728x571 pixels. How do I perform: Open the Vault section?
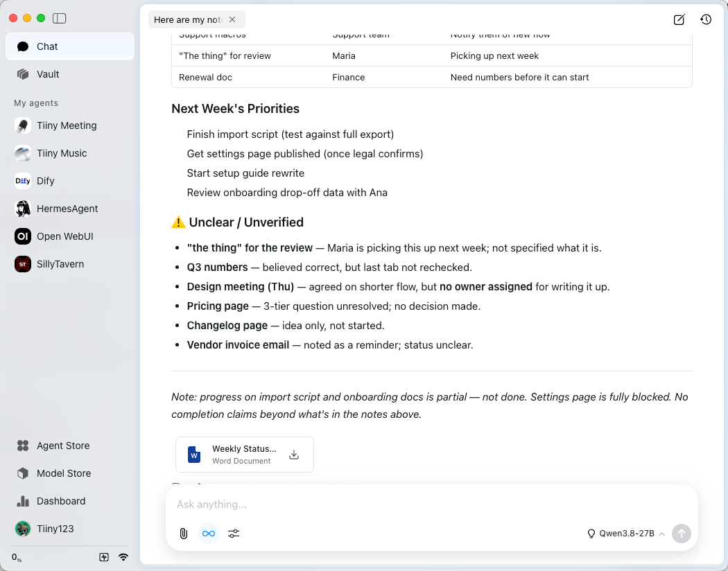(70, 74)
